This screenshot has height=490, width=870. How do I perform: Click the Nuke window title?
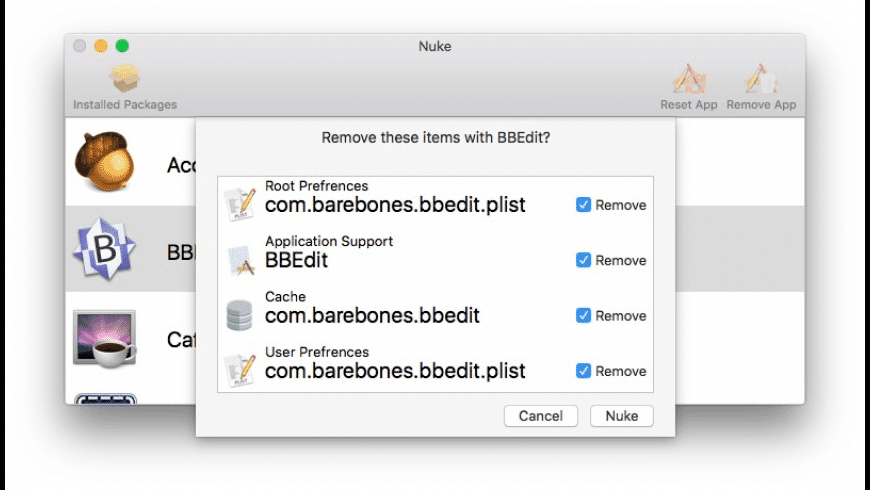coord(434,46)
